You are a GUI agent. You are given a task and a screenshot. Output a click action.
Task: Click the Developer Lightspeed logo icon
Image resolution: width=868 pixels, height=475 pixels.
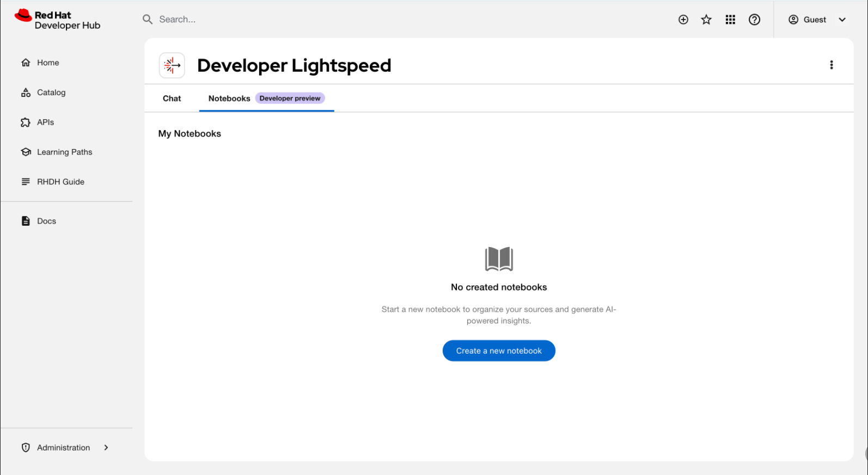(172, 65)
